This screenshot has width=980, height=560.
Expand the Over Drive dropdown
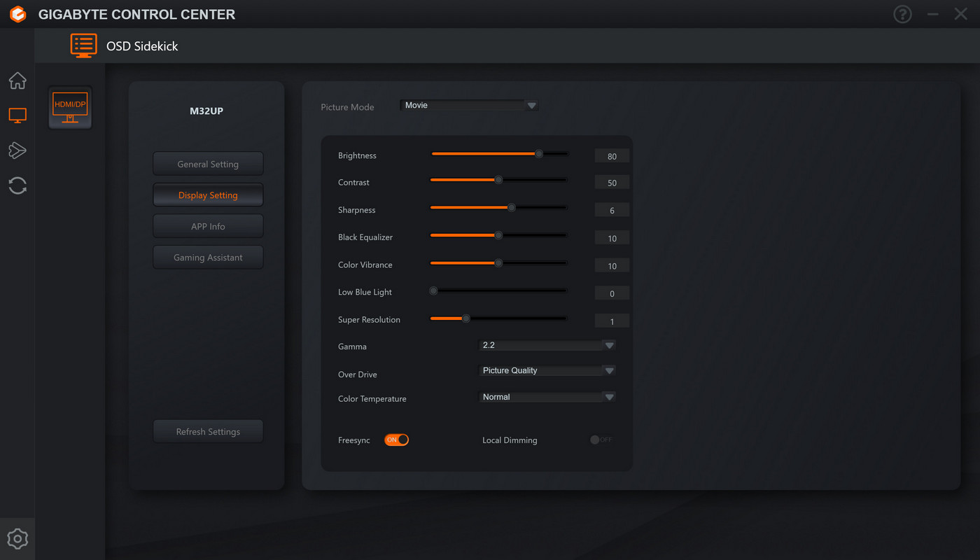tap(547, 370)
